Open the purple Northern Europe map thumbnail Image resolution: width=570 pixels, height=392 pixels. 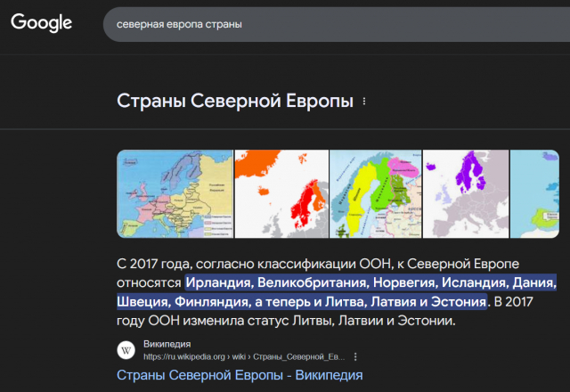[466, 194]
